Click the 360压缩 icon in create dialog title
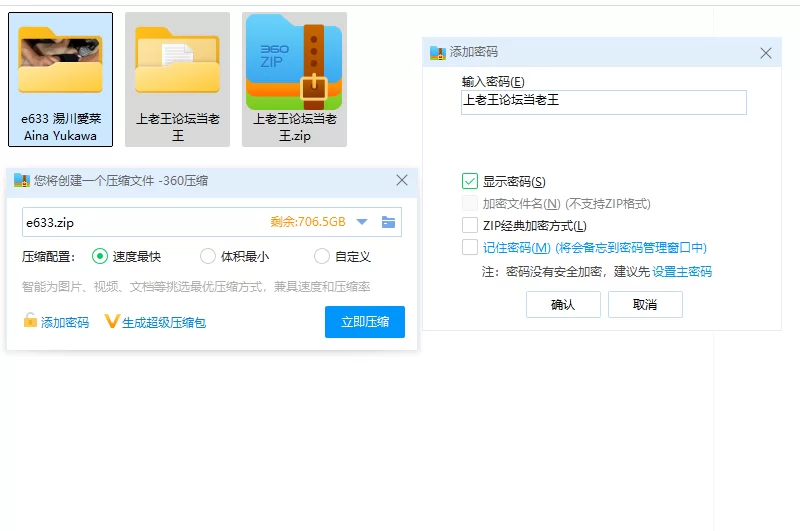 coord(22,180)
